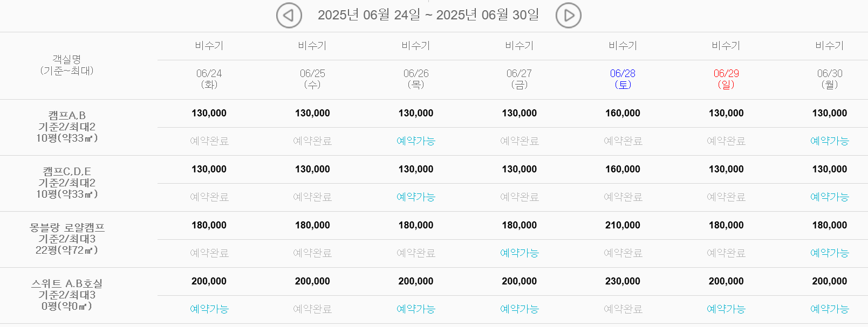Viewport: 868px width, 327px height.
Task: Open 예약가능 for 스위트 A.B호실 on 06/30
Action: pos(829,309)
